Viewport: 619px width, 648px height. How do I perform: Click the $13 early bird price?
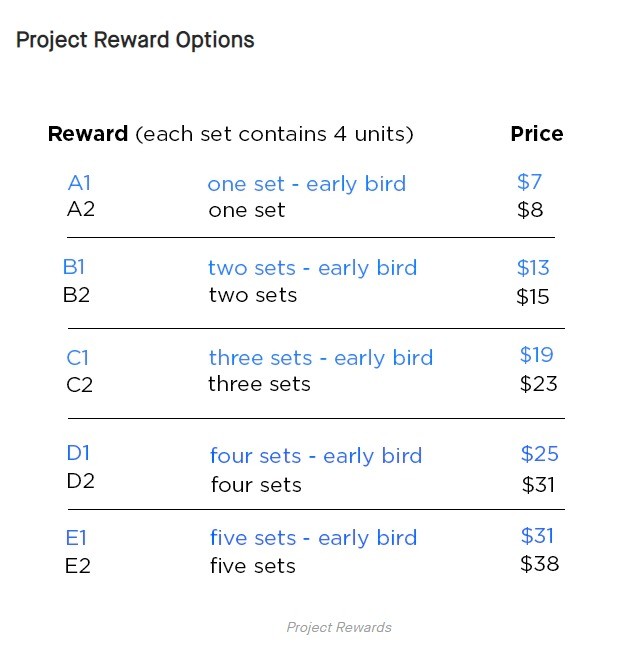click(x=533, y=268)
